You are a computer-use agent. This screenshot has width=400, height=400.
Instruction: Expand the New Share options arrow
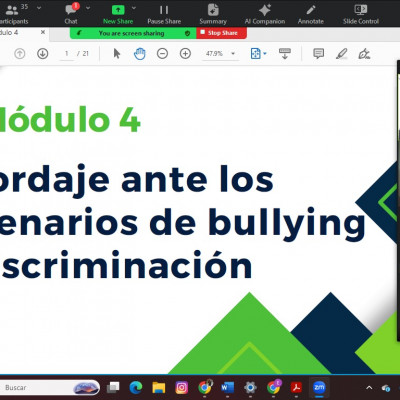[x=134, y=8]
